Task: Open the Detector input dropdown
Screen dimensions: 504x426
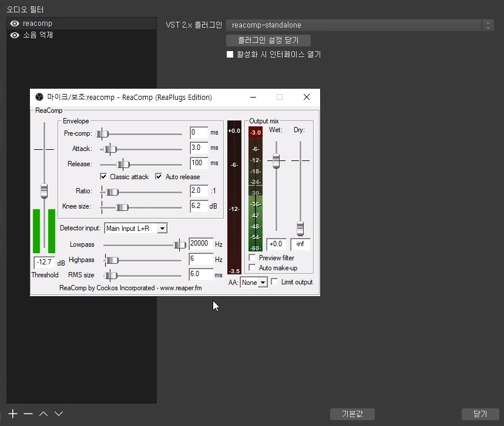Action: coord(136,228)
